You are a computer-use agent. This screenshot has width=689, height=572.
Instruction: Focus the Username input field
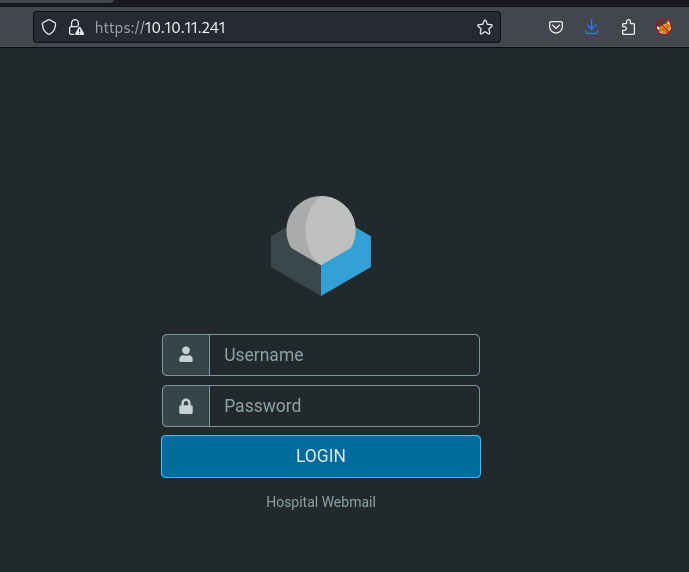pos(344,355)
